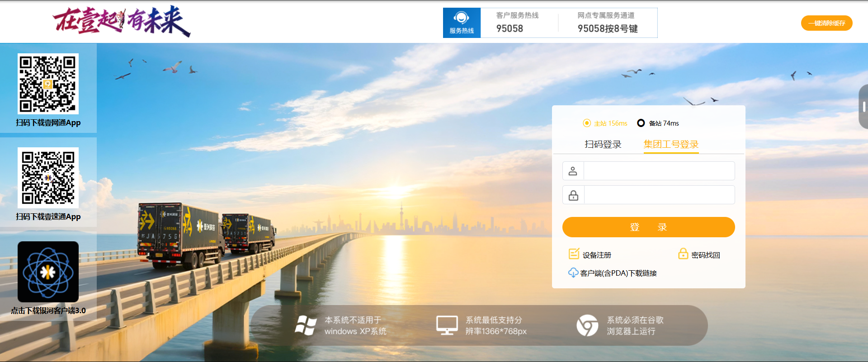Click the user account icon
Screen dimensions: 868x362
tap(573, 171)
